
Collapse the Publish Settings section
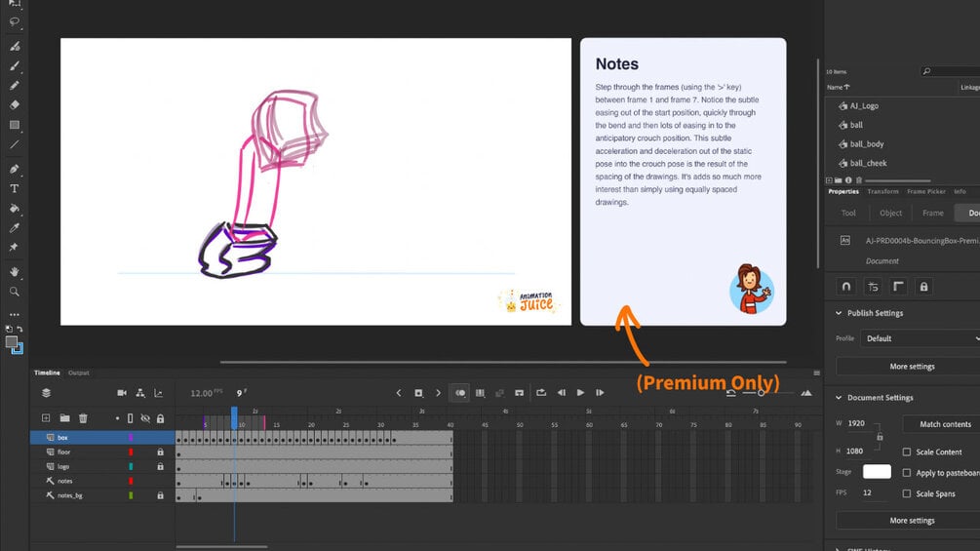click(x=839, y=313)
